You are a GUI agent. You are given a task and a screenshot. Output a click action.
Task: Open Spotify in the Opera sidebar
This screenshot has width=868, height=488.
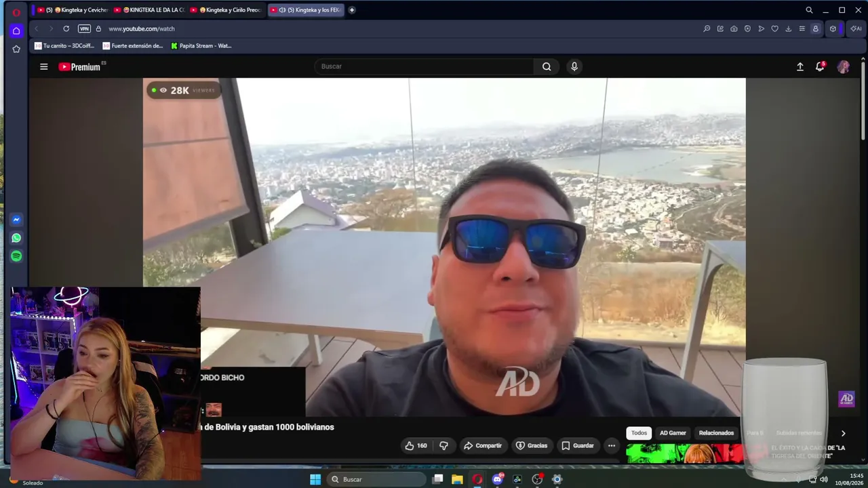click(x=16, y=256)
